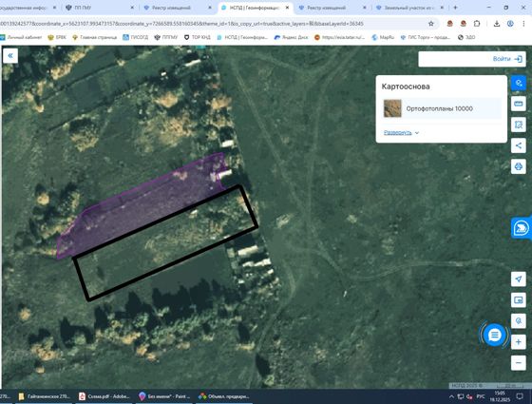Open the ТОР КНД bookmark
Viewport: 532px width, 404px height.
tap(198, 37)
